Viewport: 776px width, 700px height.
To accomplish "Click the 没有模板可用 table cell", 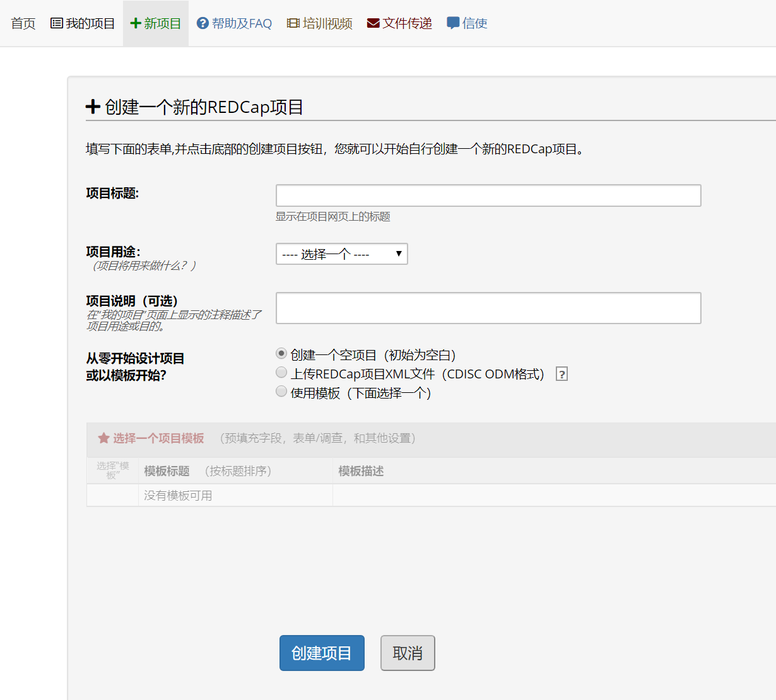I will click(235, 496).
